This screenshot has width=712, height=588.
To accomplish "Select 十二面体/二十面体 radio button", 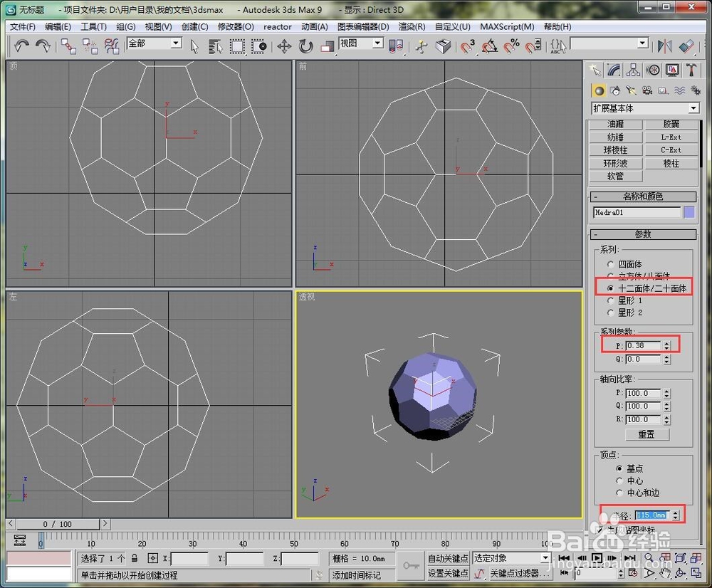I will (610, 288).
